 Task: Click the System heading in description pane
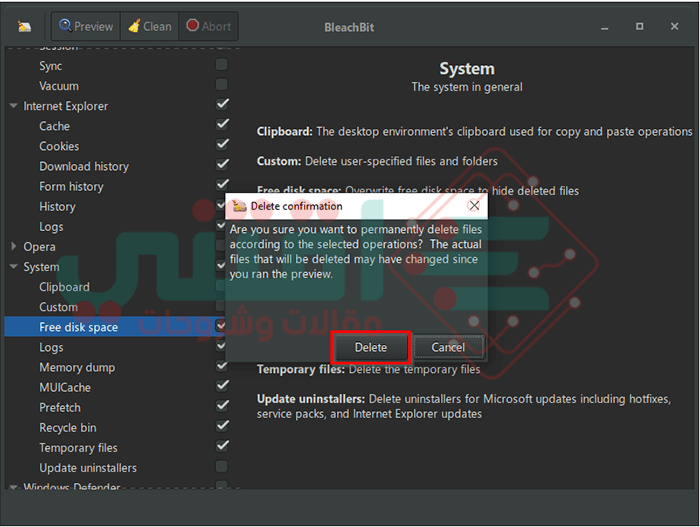[x=467, y=69]
